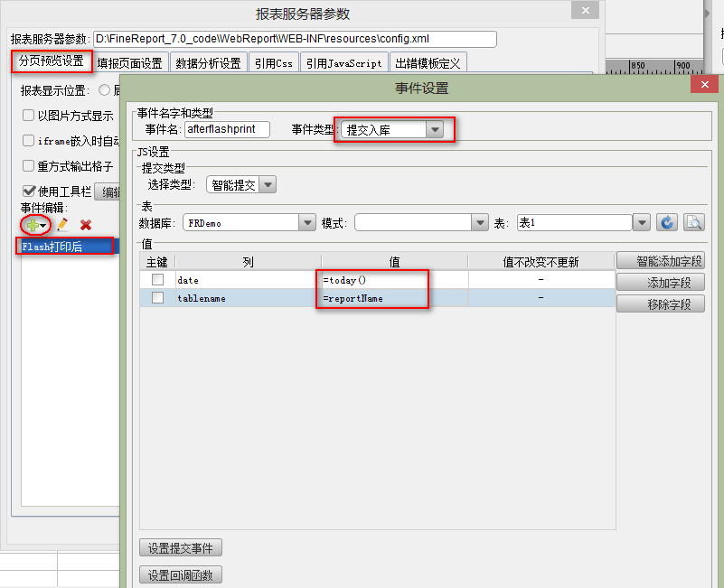
Task: Select the 报表显示位置 radio button
Action: [104, 90]
